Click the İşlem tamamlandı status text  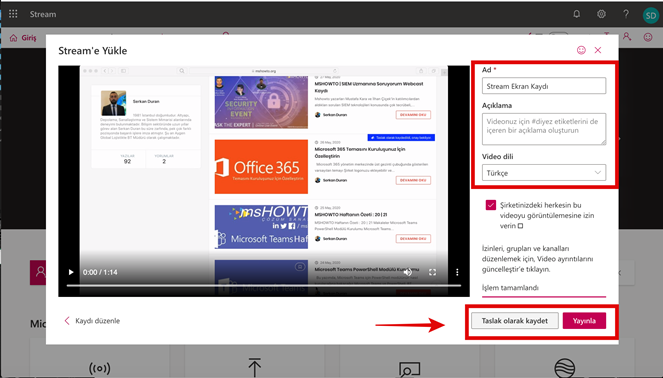click(510, 288)
